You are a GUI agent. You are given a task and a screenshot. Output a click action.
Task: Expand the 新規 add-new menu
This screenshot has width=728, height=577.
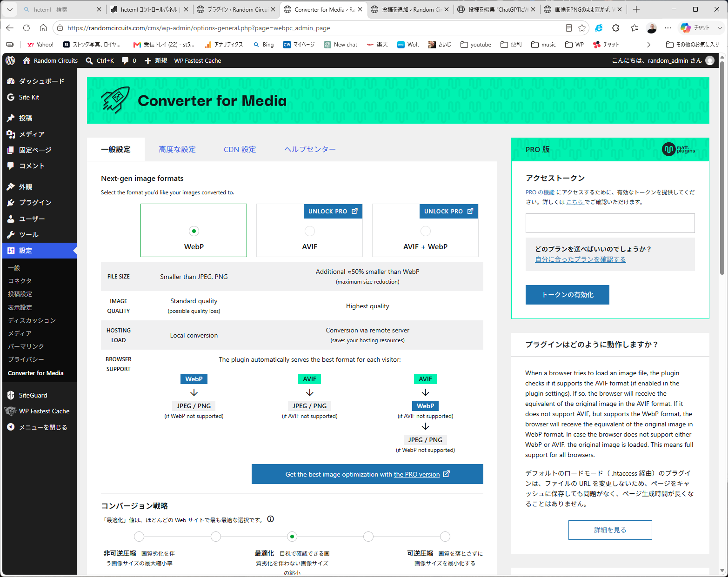click(156, 60)
